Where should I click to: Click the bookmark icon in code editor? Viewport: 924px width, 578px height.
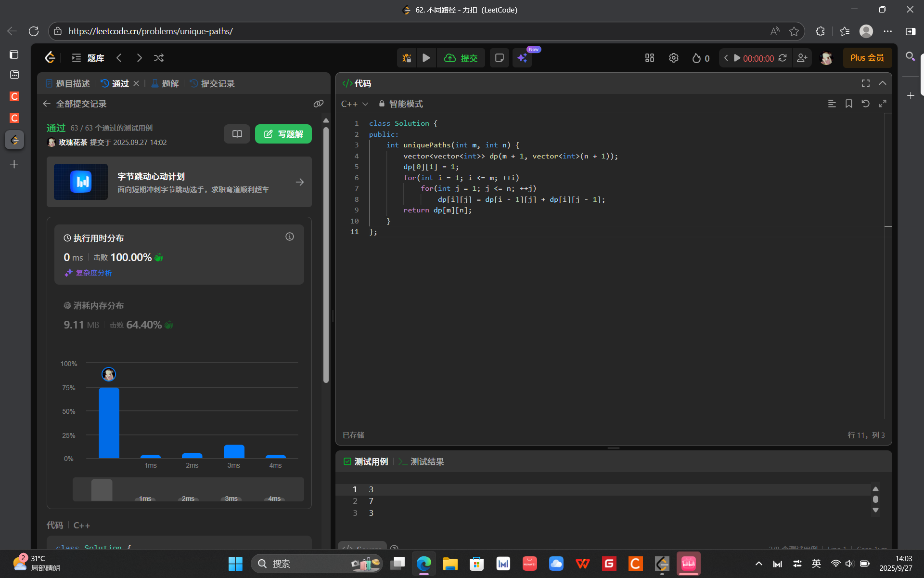(849, 104)
